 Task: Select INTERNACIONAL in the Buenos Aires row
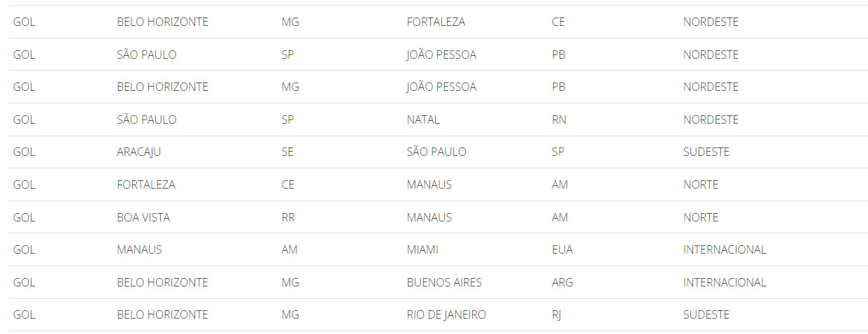pos(725,282)
